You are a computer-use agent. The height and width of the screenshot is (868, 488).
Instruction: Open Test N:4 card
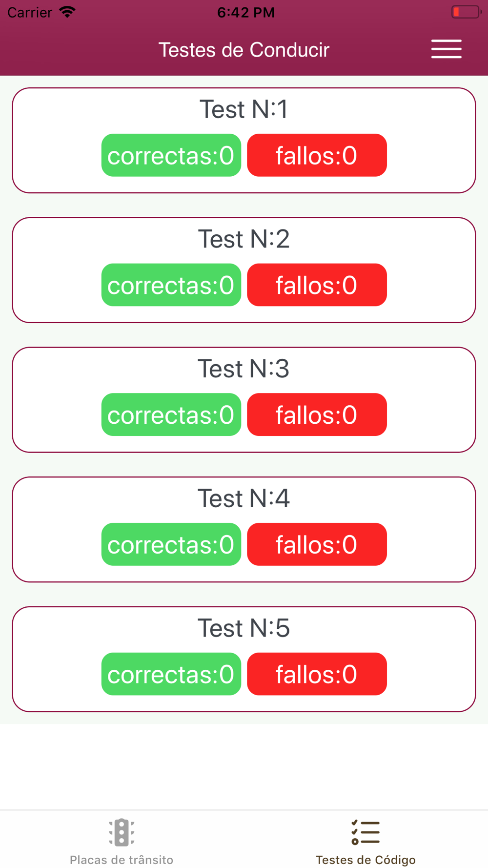pos(244,530)
